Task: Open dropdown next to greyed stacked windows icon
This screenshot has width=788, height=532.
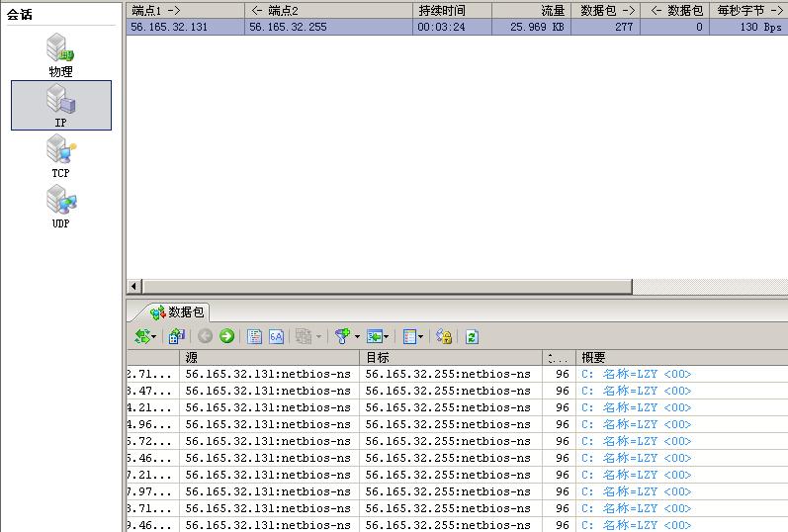Action: pyautogui.click(x=318, y=336)
